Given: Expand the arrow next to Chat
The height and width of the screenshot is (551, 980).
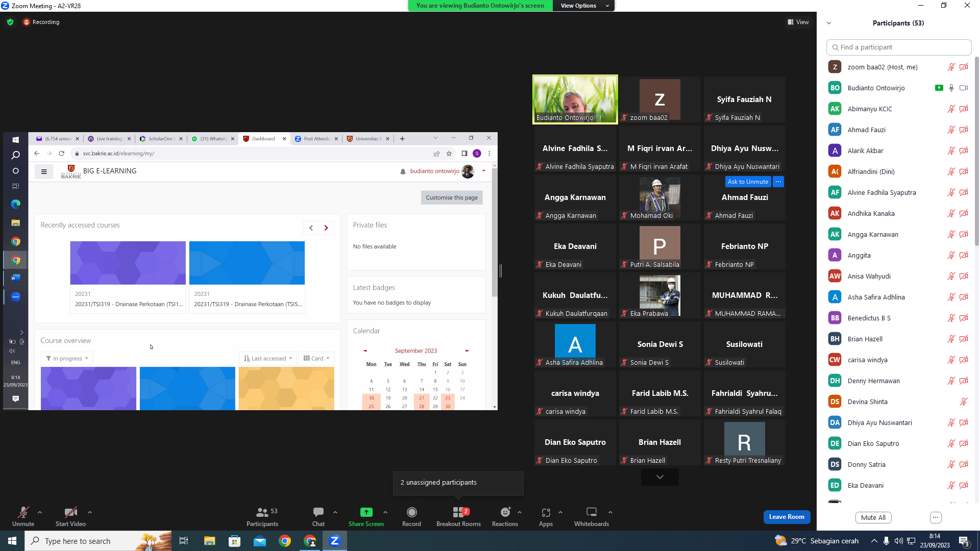Looking at the screenshot, I should coord(335,512).
